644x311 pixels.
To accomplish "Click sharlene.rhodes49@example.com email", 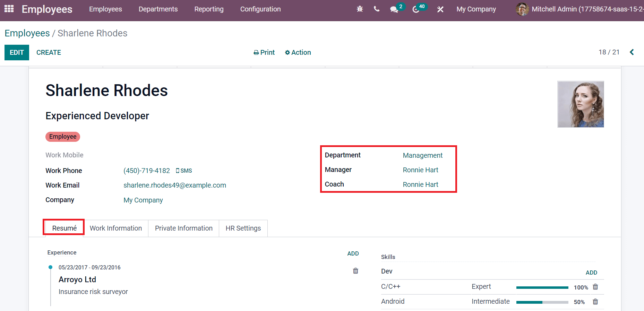I will pyautogui.click(x=175, y=185).
